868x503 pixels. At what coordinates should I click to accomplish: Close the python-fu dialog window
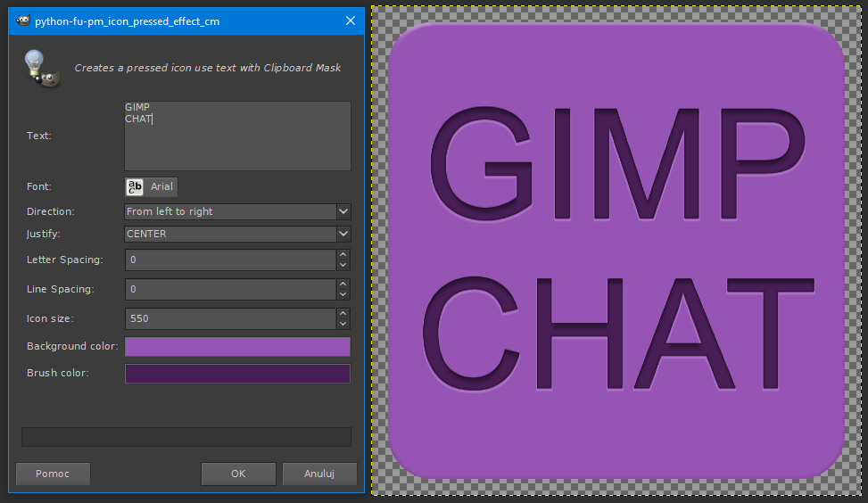pyautogui.click(x=351, y=21)
